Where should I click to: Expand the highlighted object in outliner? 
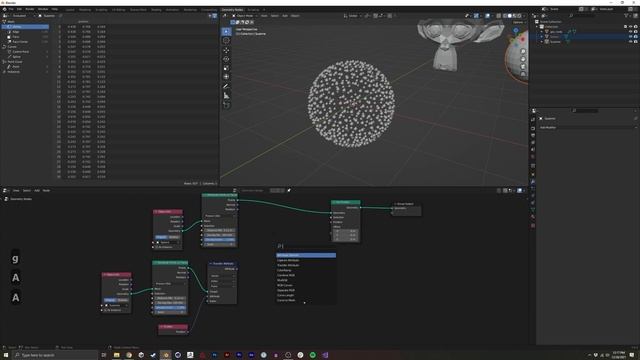(542, 36)
